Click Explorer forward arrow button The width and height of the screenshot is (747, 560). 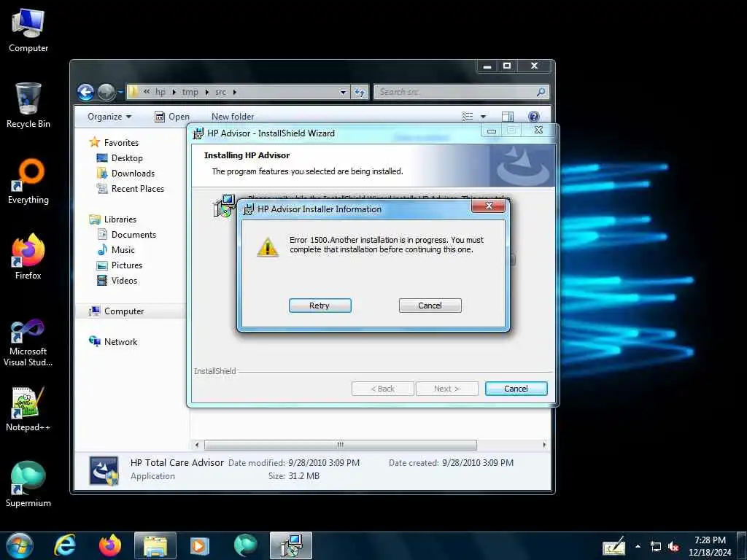click(x=107, y=92)
